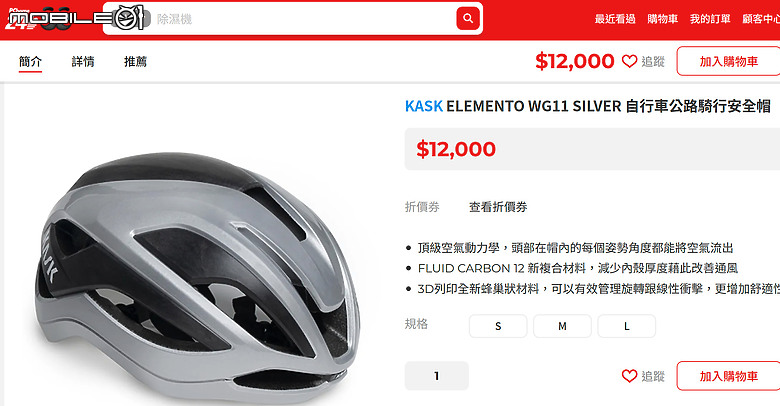Screen dimensions: 780x406
Task: Open 我的訂單 in the header
Action: (710, 19)
